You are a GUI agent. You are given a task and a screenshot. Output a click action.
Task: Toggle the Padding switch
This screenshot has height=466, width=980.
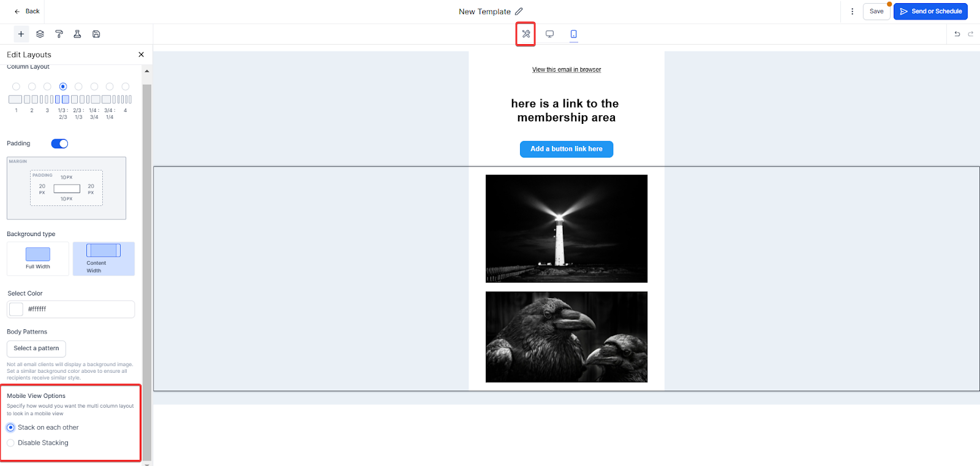(59, 143)
